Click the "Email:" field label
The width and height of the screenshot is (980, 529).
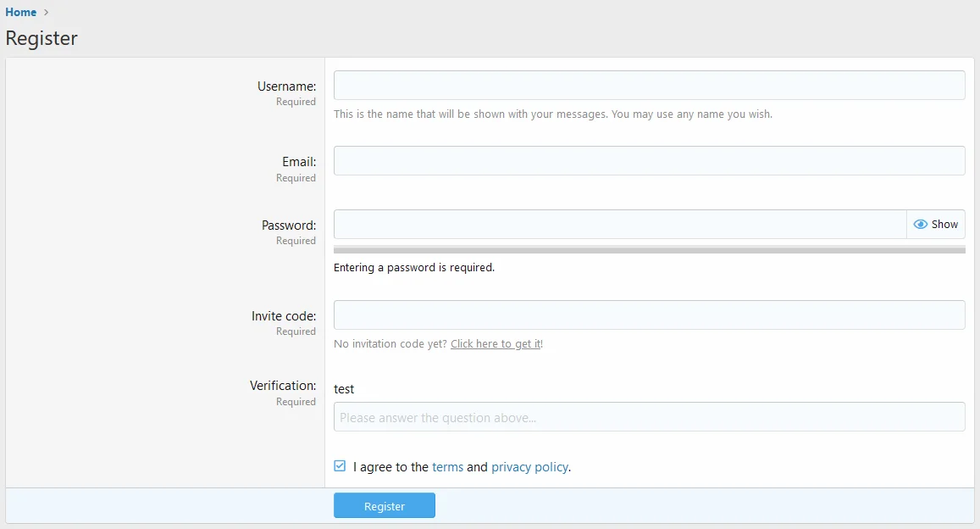(x=299, y=162)
